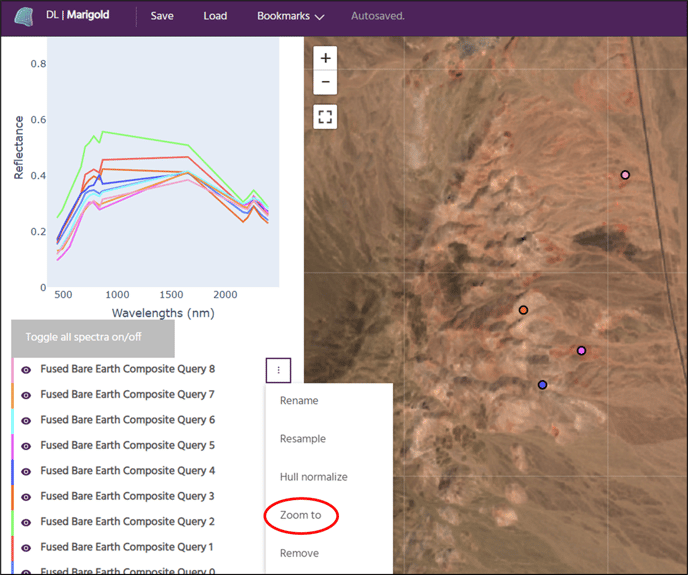Click the Fused Bare Earth Composite Query 4 label
Screen dimensions: 688x575
click(128, 471)
